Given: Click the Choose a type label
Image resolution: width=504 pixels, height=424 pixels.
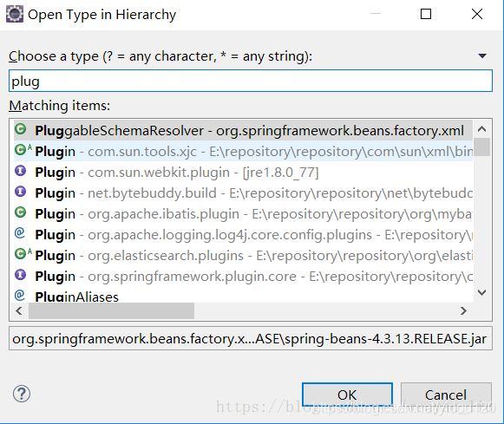Looking at the screenshot, I should [x=160, y=56].
